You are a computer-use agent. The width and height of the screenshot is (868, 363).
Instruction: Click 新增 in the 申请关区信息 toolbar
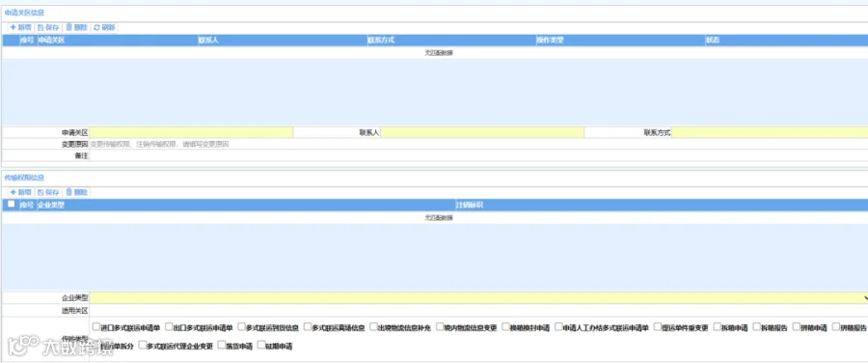click(x=21, y=27)
